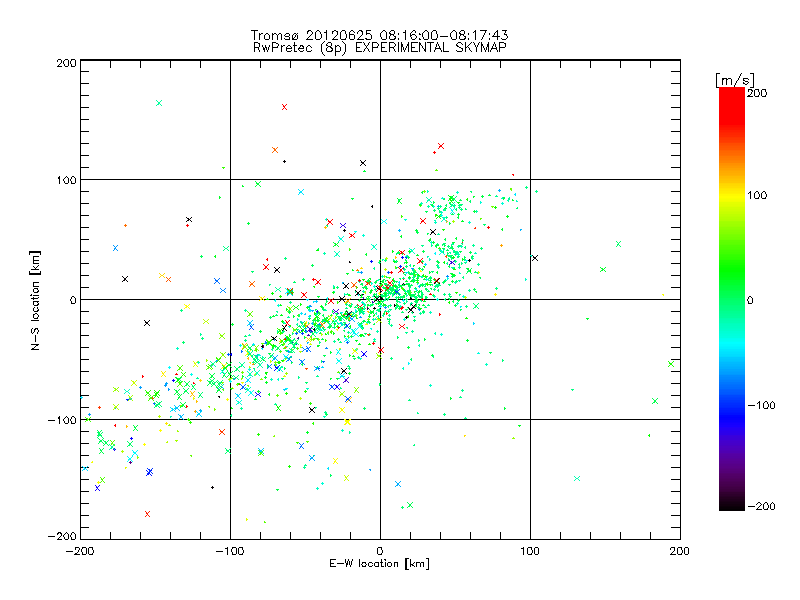Click the colorbar tick label '-200'
This screenshot has height=600, width=800.
tap(761, 506)
